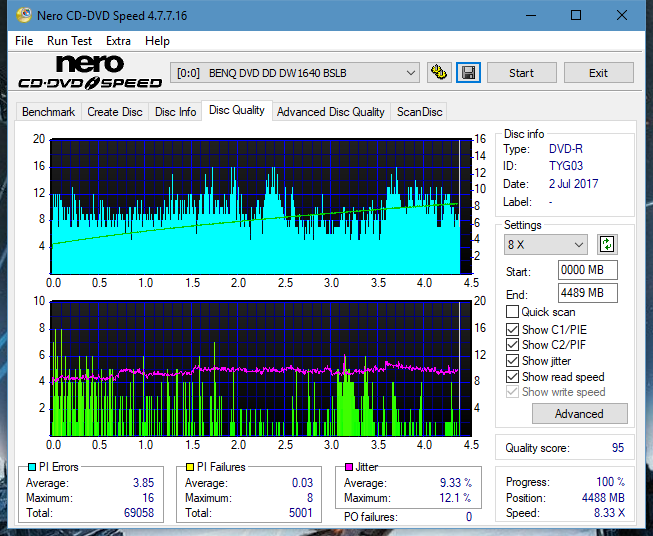Switch to Advanced Disc Quality tab
Screen dimensions: 653x536
coord(331,112)
